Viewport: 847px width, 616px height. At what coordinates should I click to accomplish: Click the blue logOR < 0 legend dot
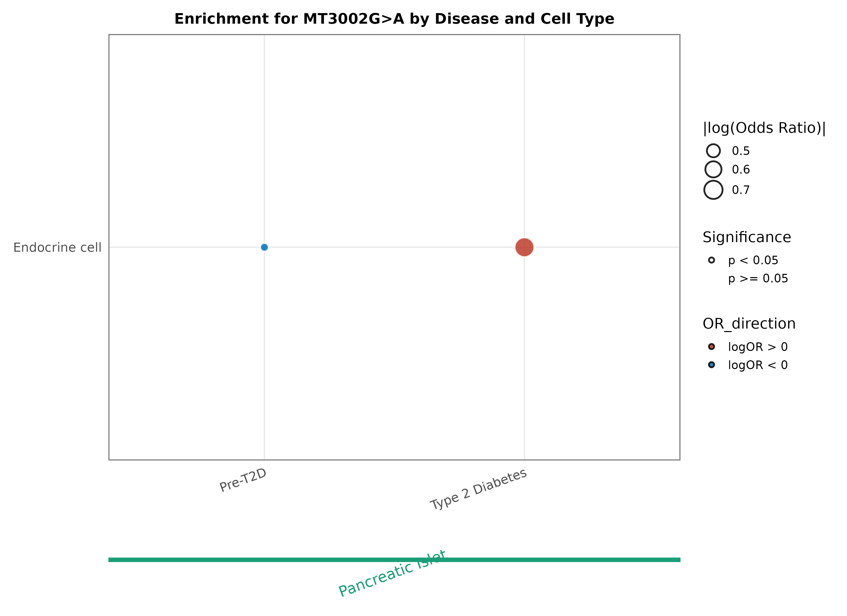click(711, 365)
